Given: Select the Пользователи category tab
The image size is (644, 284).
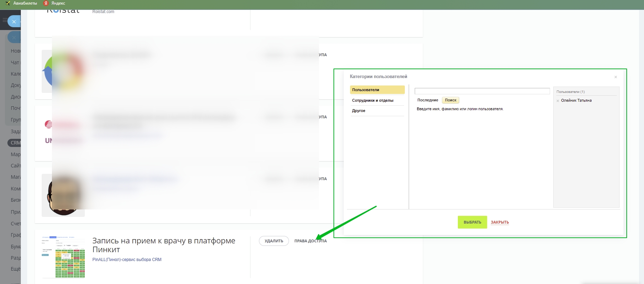Looking at the screenshot, I should click(x=377, y=90).
